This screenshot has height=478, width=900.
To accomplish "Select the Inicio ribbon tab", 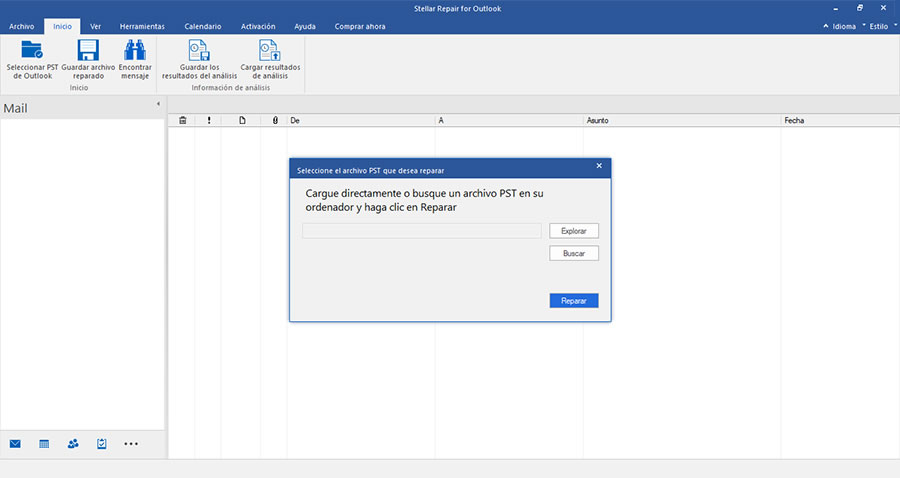I will click(63, 26).
